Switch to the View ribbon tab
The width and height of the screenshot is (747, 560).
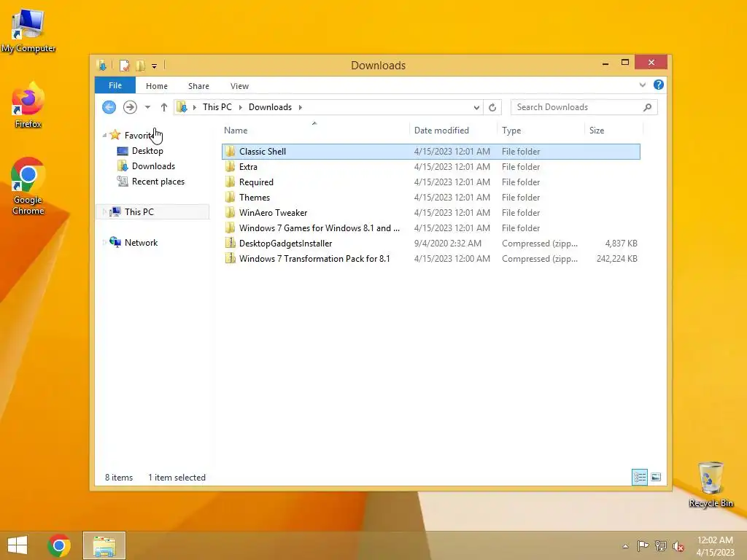pyautogui.click(x=239, y=86)
